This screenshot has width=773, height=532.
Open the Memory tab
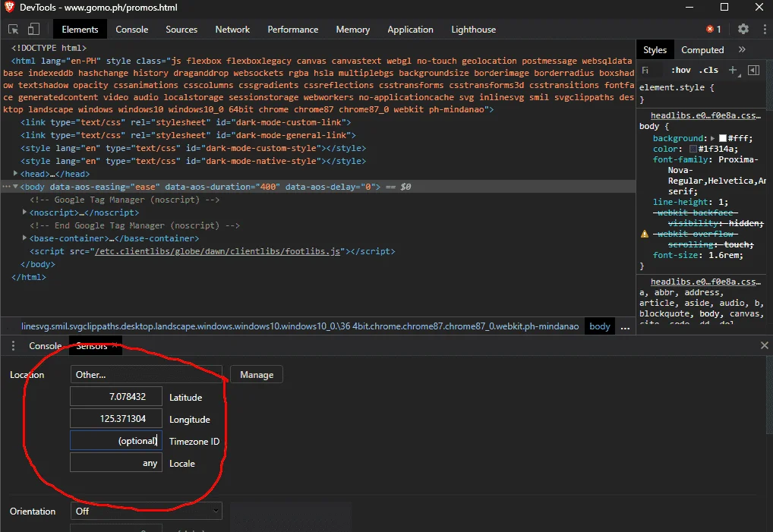click(x=352, y=30)
